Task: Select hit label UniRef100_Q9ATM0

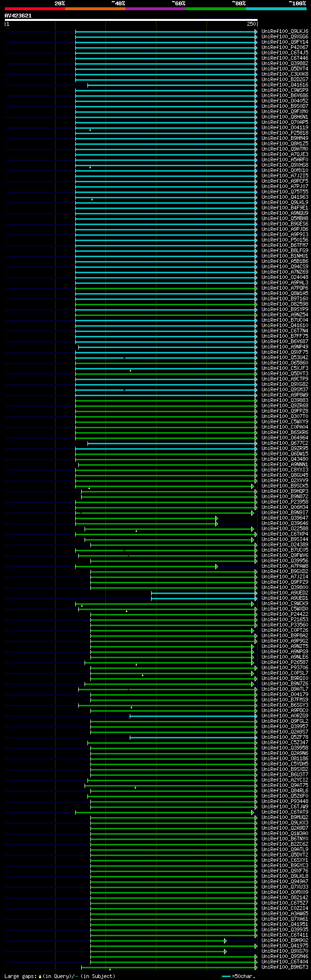Action: (285, 149)
